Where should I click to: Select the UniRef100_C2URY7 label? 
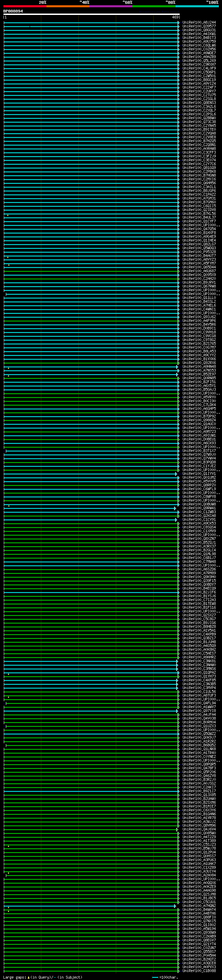(x=199, y=91)
